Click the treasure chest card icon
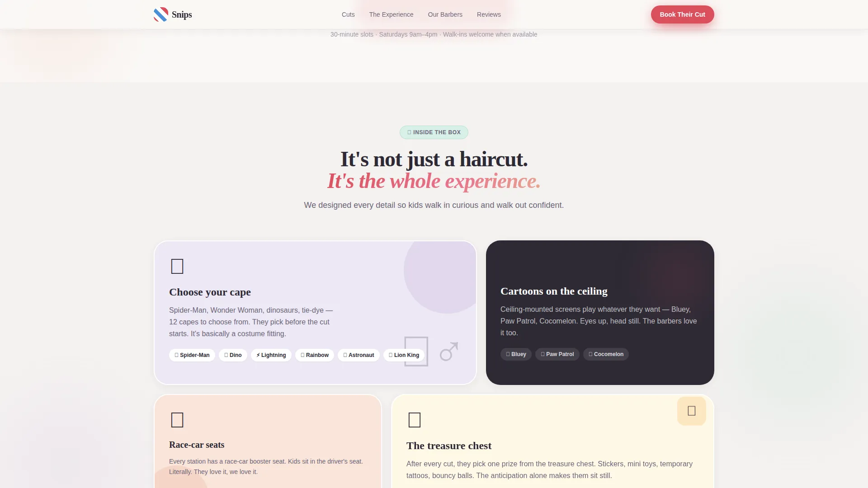Viewport: 868px width, 488px height. pyautogui.click(x=415, y=420)
